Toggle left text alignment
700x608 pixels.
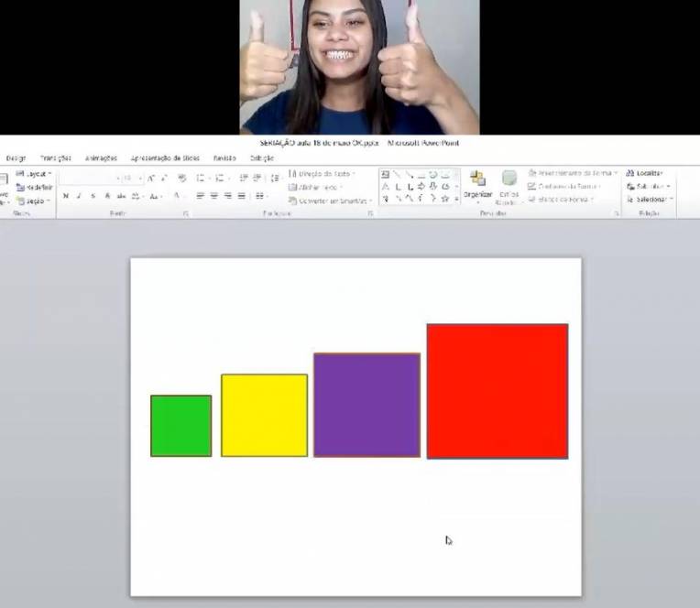[199, 196]
